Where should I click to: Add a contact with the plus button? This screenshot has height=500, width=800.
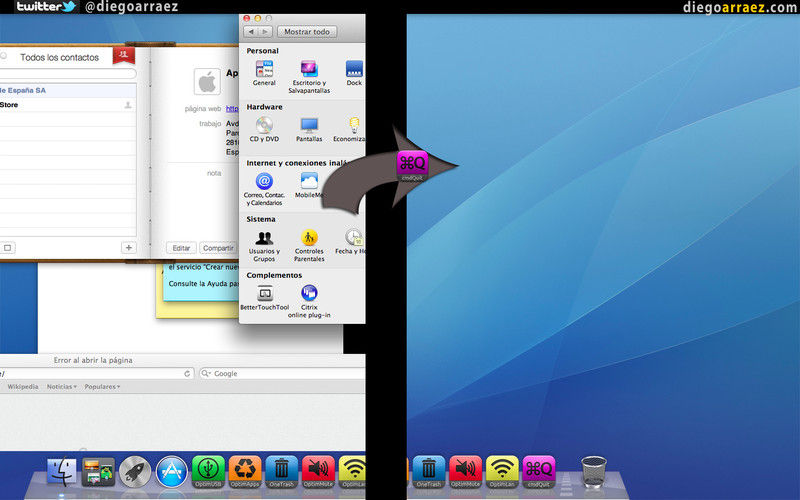click(x=129, y=247)
